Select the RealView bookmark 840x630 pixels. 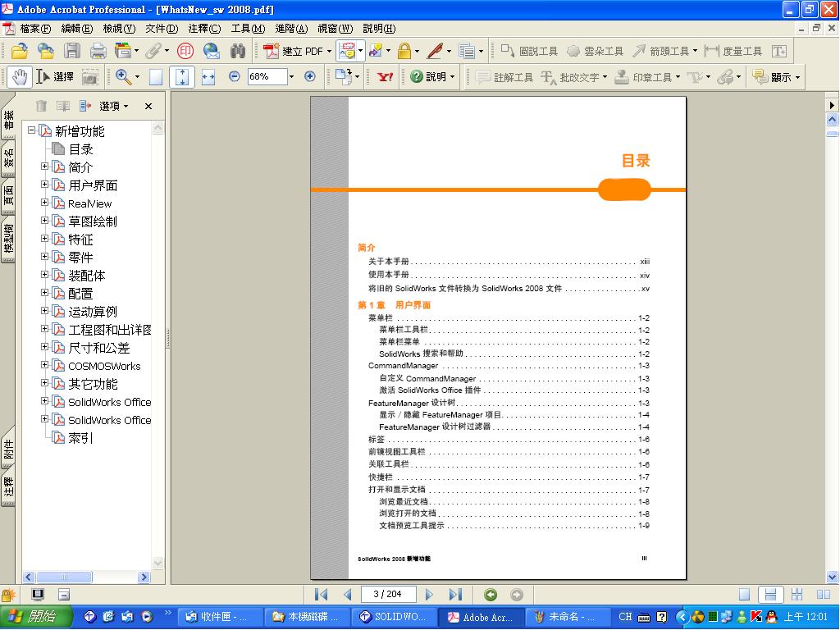tap(89, 203)
